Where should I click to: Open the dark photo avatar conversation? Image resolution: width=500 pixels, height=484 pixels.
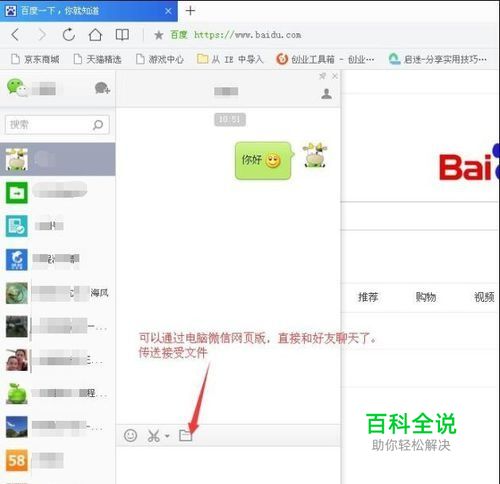point(58,326)
